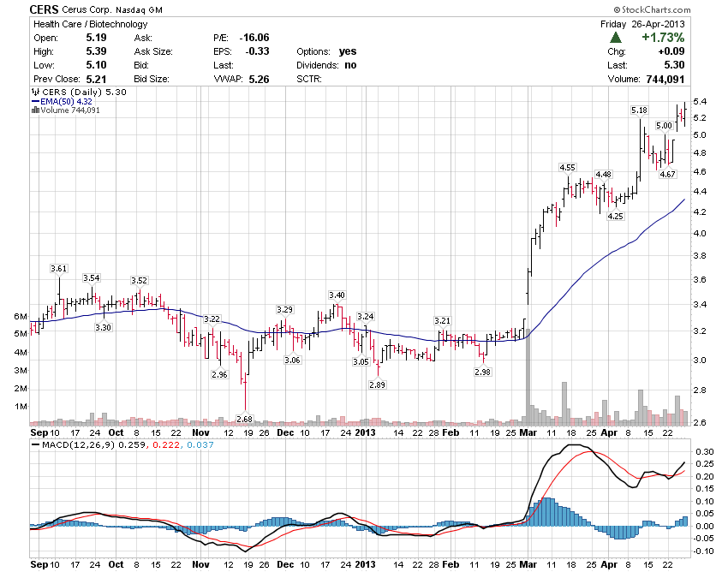Click the 3.22 price label
Screen dimensions: 728x572
click(x=212, y=319)
